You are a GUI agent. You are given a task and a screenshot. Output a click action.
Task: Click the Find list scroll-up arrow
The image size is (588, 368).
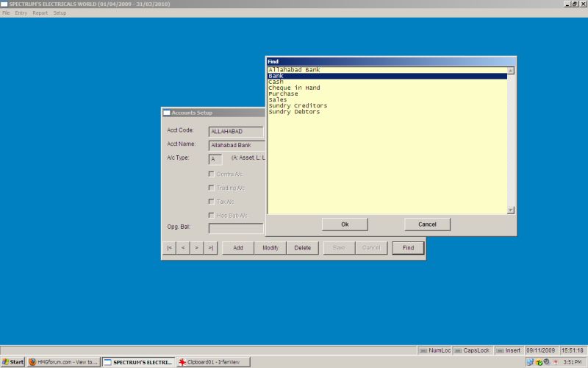tap(511, 71)
